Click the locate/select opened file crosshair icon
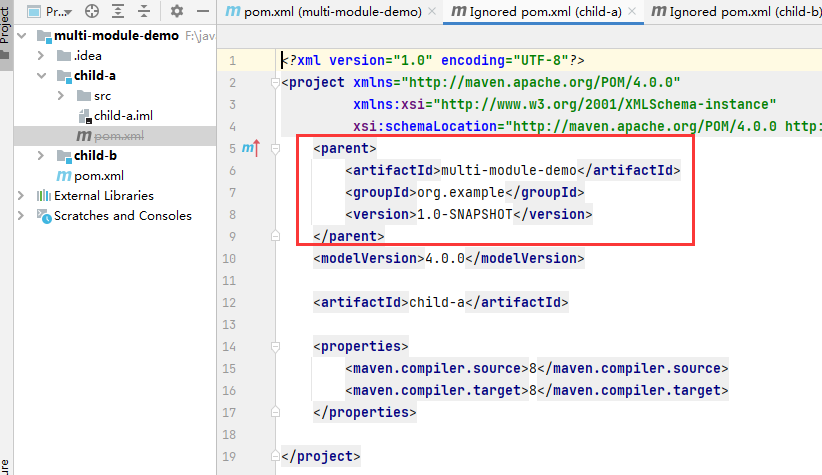 coord(92,11)
